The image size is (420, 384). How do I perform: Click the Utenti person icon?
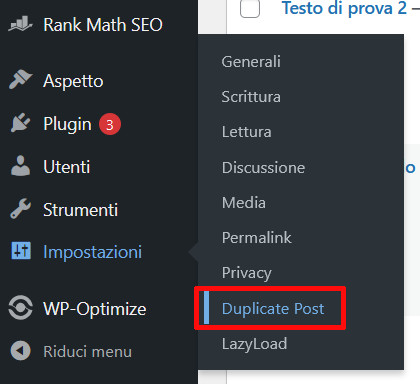(20, 165)
